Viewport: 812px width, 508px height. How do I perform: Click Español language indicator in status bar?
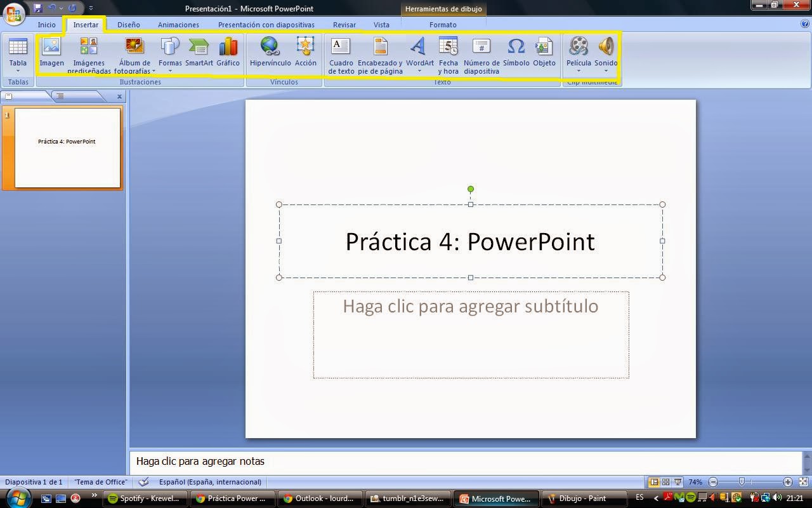point(210,482)
